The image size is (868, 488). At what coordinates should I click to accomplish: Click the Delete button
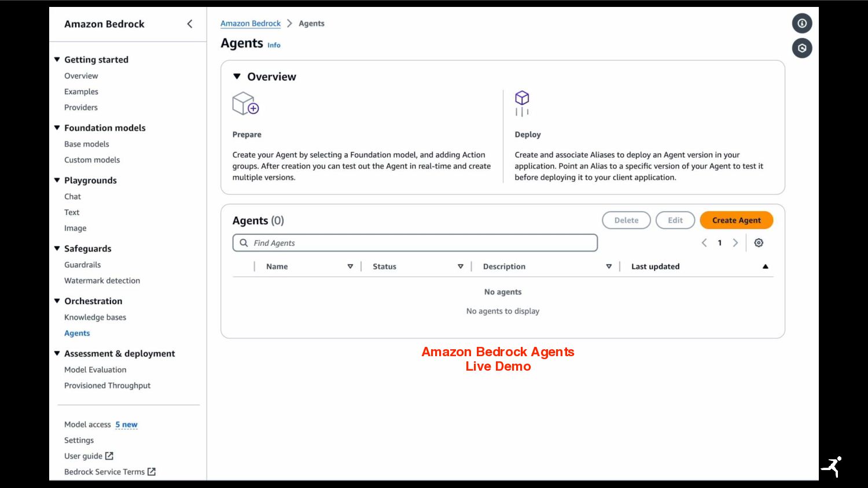pos(627,220)
